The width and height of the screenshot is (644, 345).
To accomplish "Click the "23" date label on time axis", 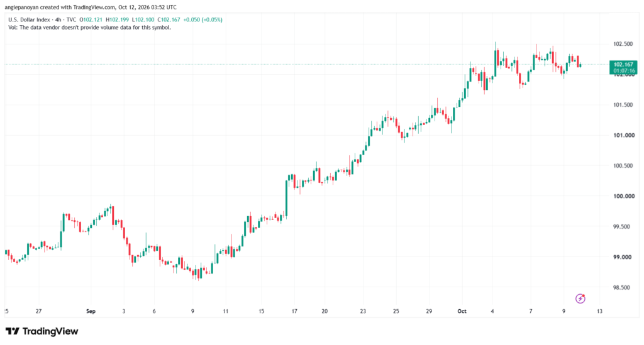I will click(x=363, y=311).
